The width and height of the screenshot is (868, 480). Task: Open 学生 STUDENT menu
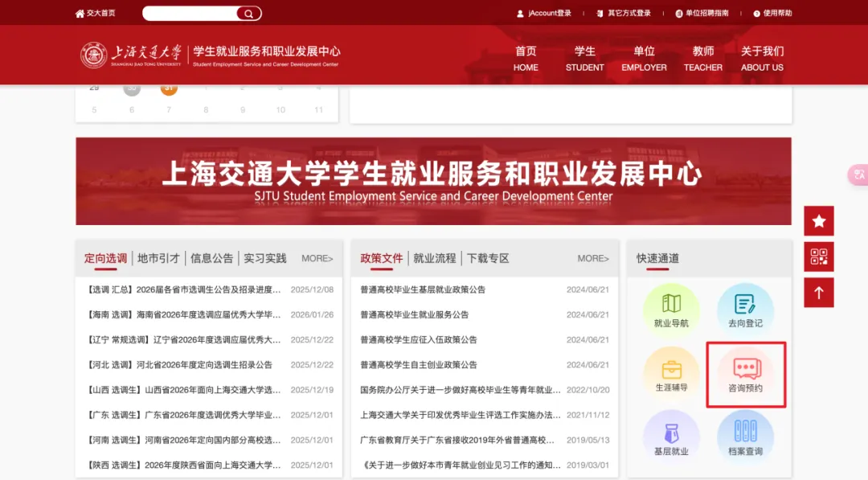[584, 59]
